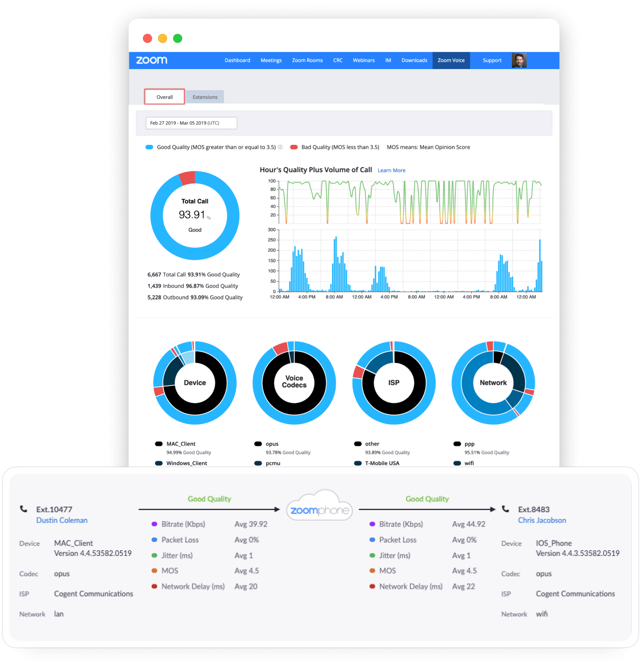Image resolution: width=644 pixels, height=669 pixels.
Task: Click the green macOS fullscreen window button
Action: click(x=177, y=38)
